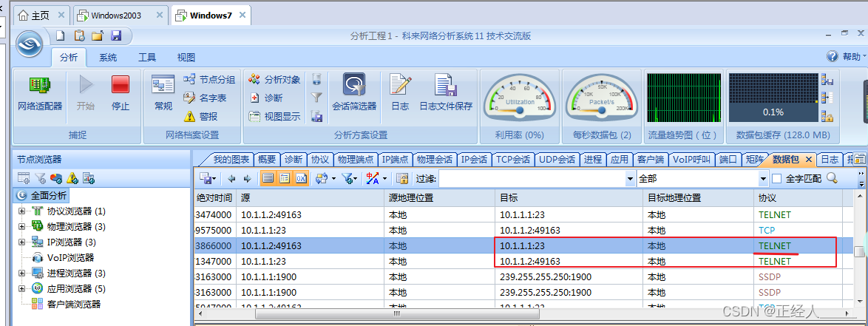Image resolution: width=868 pixels, height=326 pixels.
Task: Click the previous packet left arrow icon
Action: [232, 179]
